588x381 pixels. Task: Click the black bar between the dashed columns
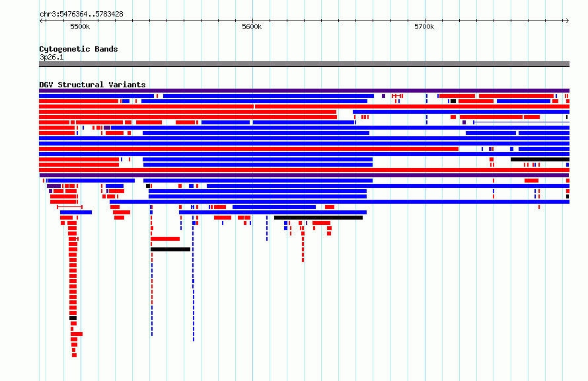click(170, 249)
